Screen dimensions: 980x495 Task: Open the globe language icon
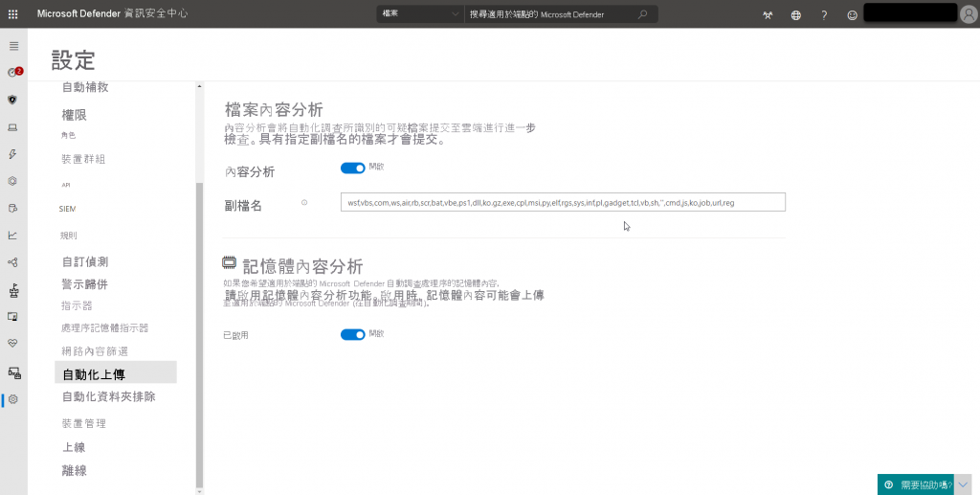click(x=795, y=15)
